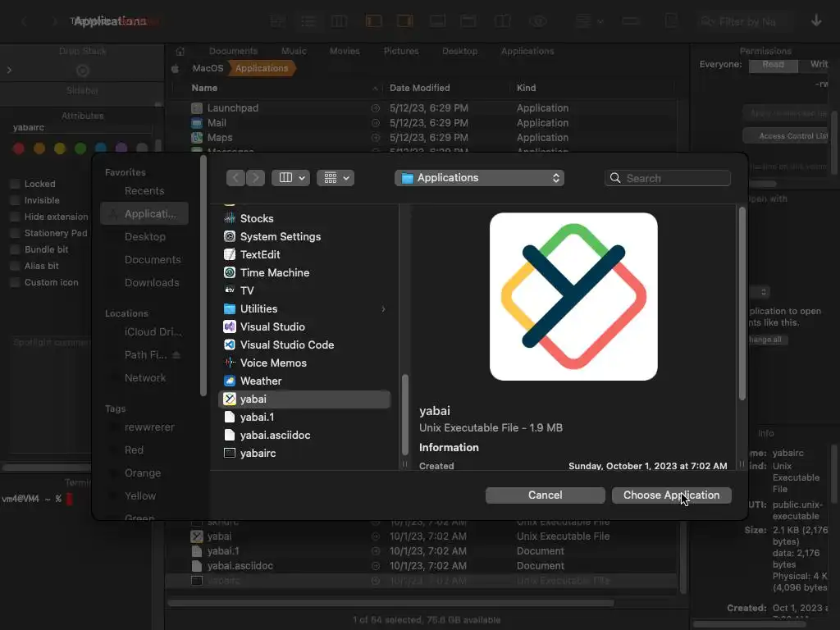This screenshot has height=630, width=840.
Task: Select Read permission for Everyone
Action: point(773,64)
